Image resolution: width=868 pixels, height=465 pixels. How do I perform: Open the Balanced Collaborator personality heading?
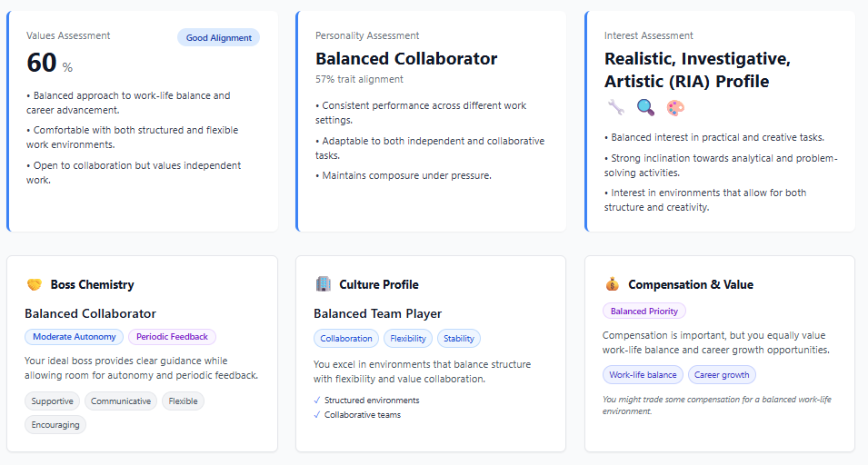click(406, 59)
